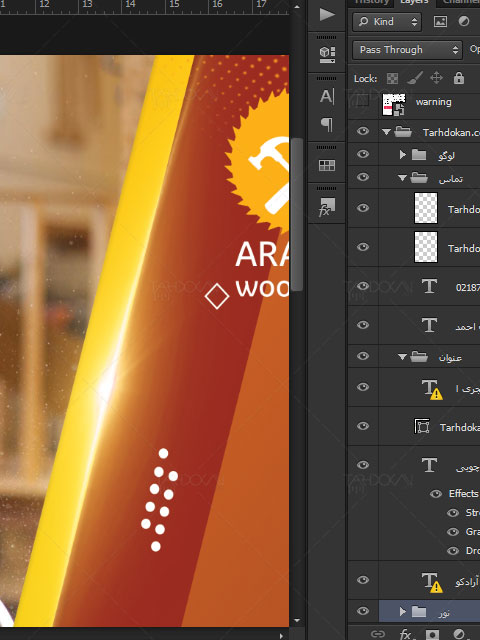This screenshot has width=480, height=640.
Task: Click the vertical canvas scrollbar thumb
Action: [297, 214]
